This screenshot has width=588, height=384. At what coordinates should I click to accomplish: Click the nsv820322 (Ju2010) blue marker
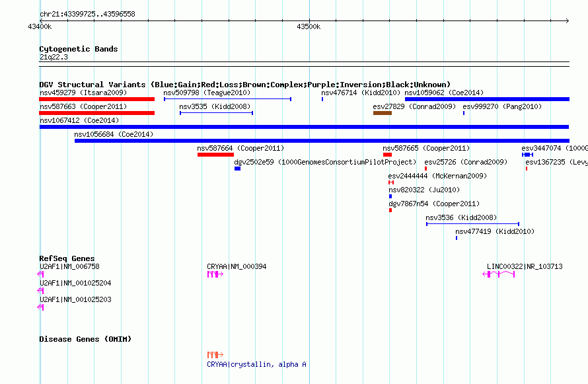(x=390, y=196)
